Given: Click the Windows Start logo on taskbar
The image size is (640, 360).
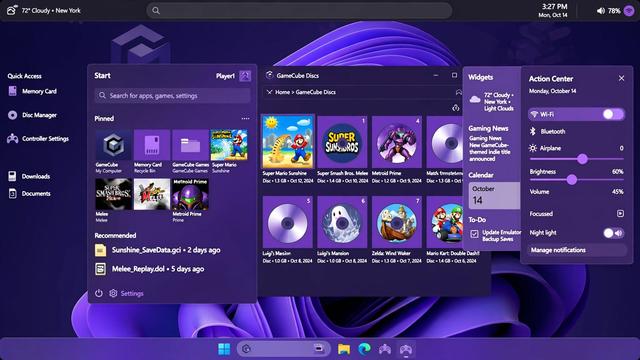Looking at the screenshot, I should (x=224, y=349).
